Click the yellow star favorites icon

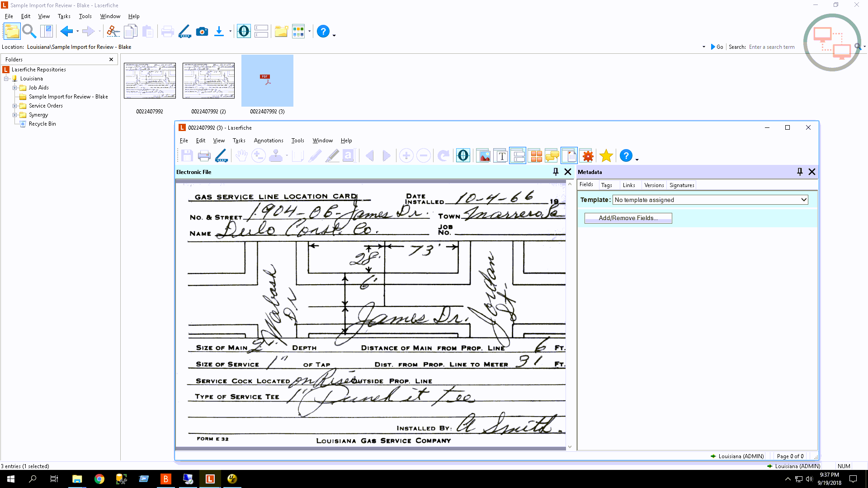click(x=606, y=156)
